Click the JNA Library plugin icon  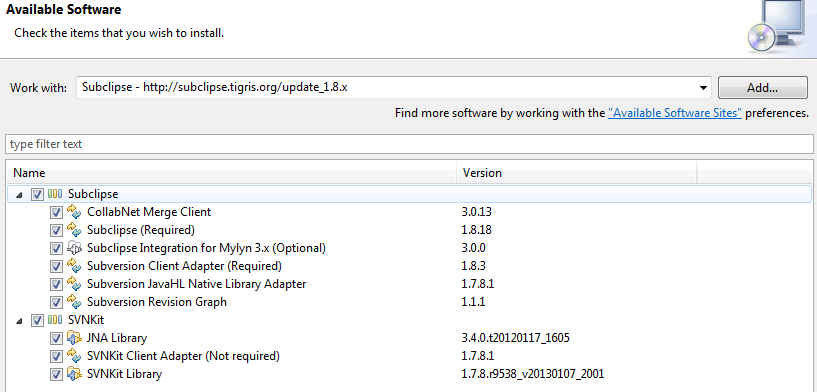[x=75, y=338]
